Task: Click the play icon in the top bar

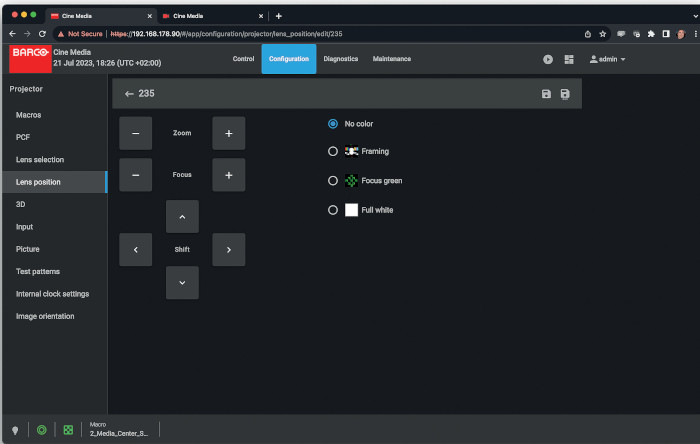Action: pyautogui.click(x=548, y=59)
